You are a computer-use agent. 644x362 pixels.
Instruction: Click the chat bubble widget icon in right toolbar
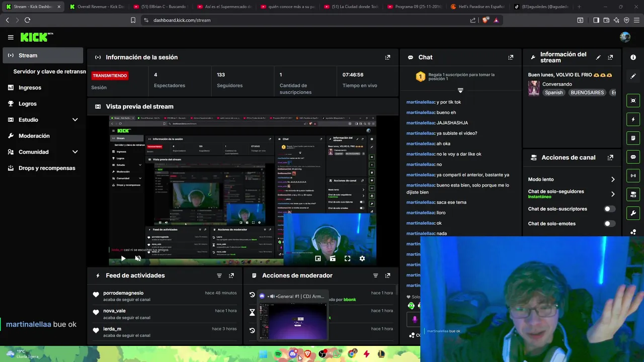(x=633, y=157)
